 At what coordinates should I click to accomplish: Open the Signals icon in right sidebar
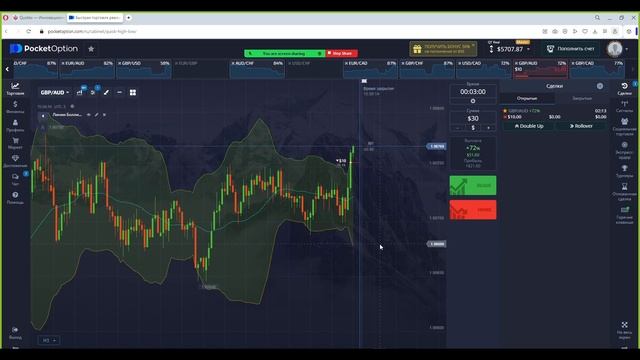624,107
